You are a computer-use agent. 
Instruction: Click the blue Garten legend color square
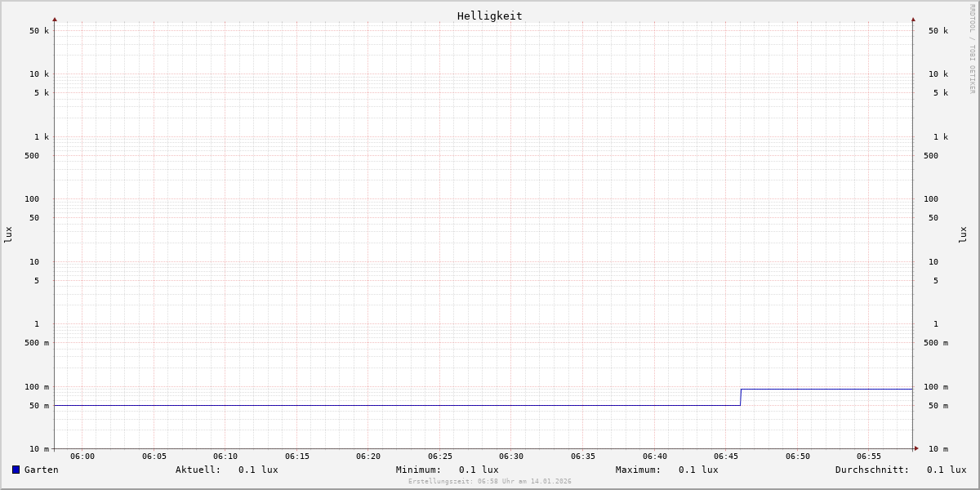[x=16, y=470]
